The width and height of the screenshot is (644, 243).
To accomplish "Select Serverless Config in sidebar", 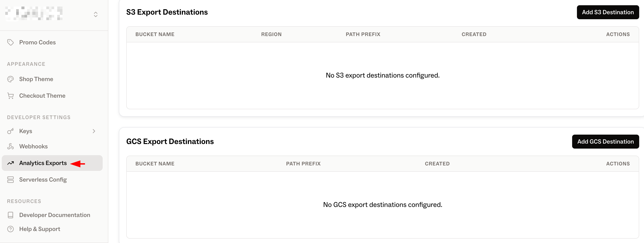I will click(x=43, y=180).
